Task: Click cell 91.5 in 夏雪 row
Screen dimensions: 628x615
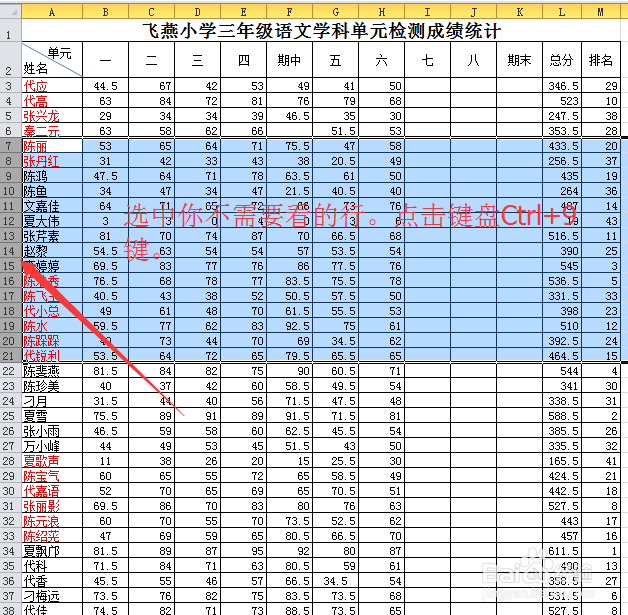Action: pyautogui.click(x=289, y=416)
